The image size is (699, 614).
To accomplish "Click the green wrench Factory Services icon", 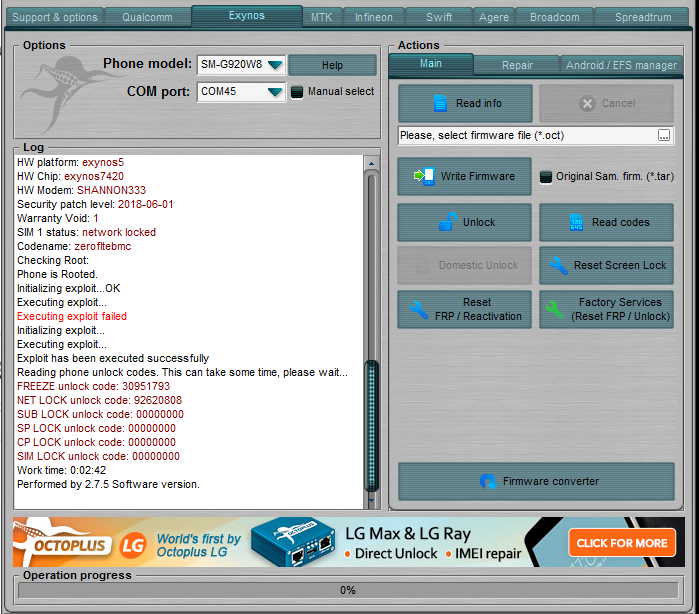I will click(555, 309).
